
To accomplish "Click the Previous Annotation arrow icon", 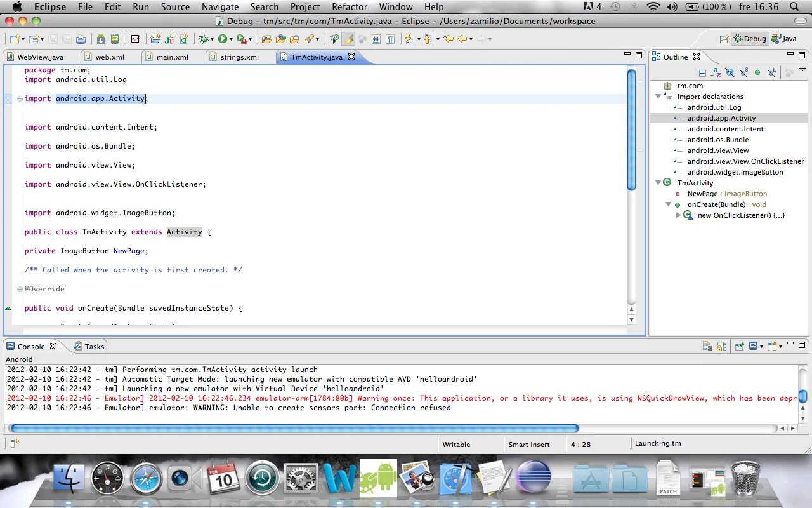I will (427, 39).
